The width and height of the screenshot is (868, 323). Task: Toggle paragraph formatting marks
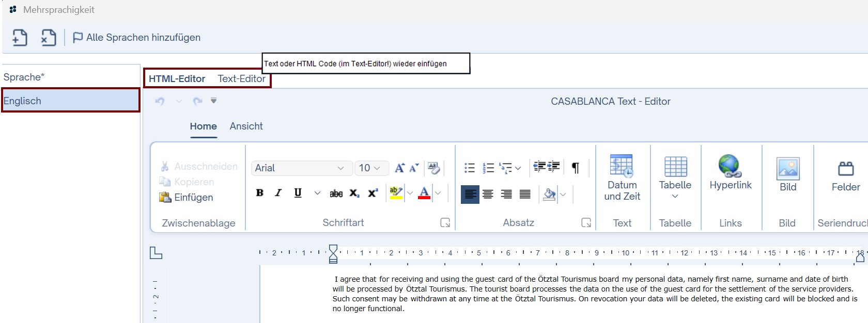tap(575, 168)
